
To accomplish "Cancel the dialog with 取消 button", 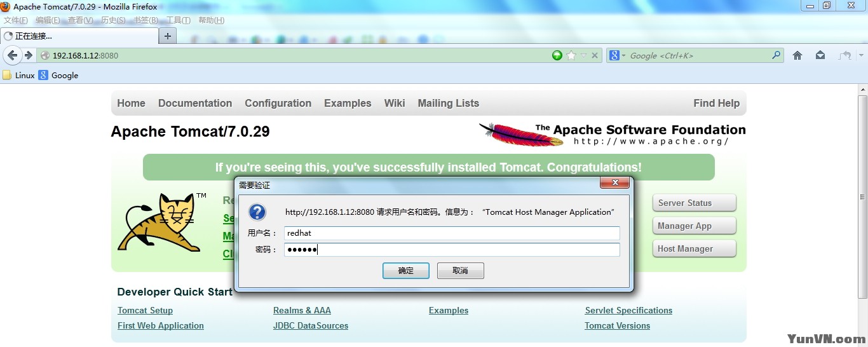I will [461, 271].
